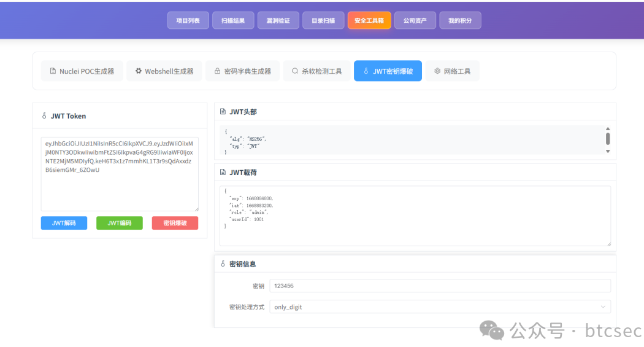Open the 扫描结果 navigation tab
Image resolution: width=644 pixels, height=347 pixels.
(233, 20)
